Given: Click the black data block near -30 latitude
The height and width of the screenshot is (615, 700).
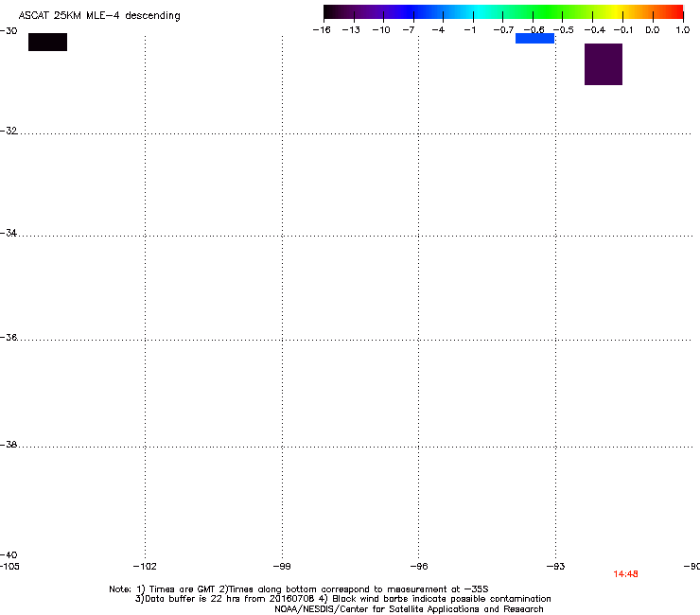Looking at the screenshot, I should [x=47, y=42].
